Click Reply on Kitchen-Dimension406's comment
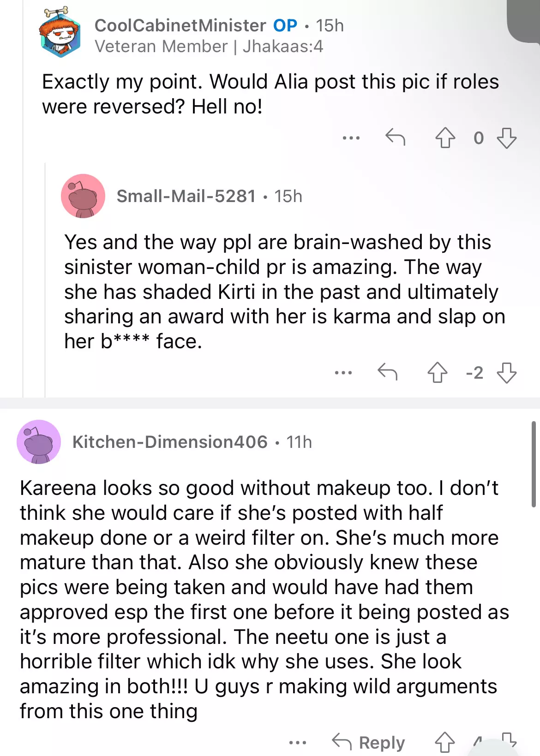Image resolution: width=540 pixels, height=756 pixels. pos(368,742)
